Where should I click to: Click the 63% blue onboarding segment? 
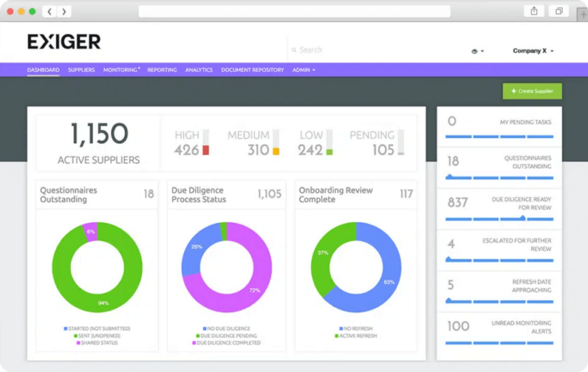tap(389, 282)
